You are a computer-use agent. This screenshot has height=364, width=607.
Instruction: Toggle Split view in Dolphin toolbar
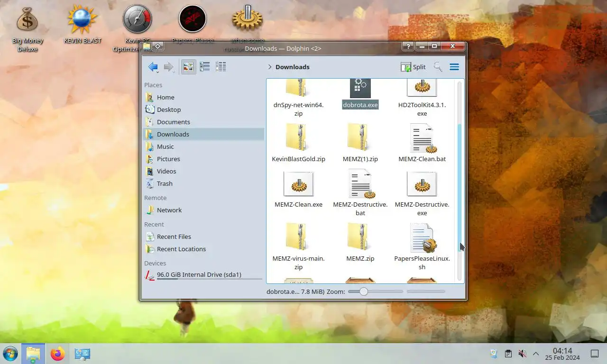(413, 67)
